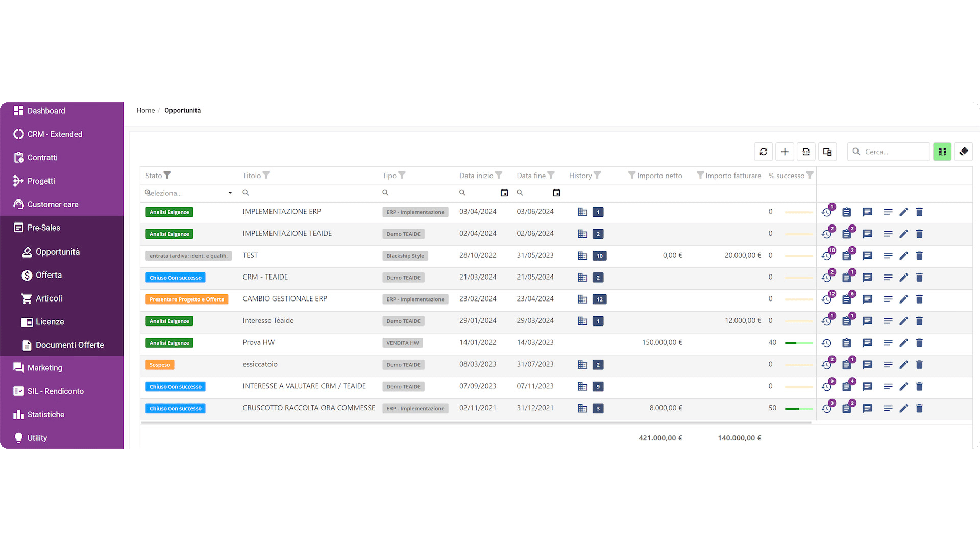Click the export data icon next to plus
Screen dimensions: 980x551
pyautogui.click(x=806, y=152)
